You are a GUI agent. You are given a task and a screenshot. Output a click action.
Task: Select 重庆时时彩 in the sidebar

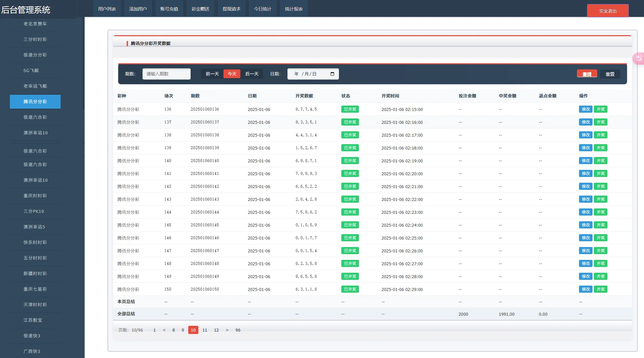point(35,196)
